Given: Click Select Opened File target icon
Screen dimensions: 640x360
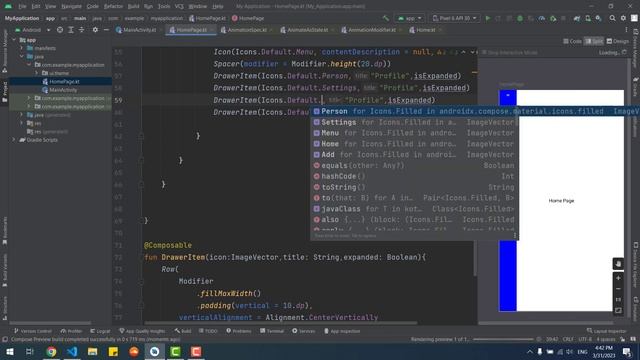Looking at the screenshot, I should [60, 30].
